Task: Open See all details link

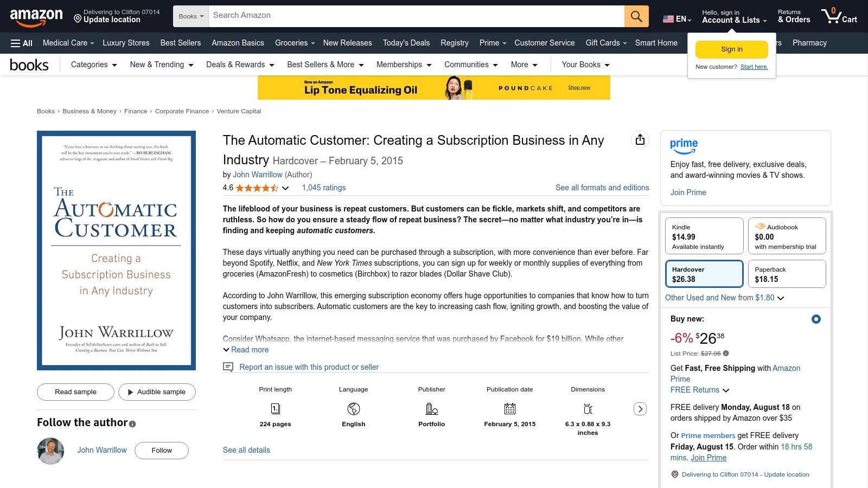Action: click(246, 450)
